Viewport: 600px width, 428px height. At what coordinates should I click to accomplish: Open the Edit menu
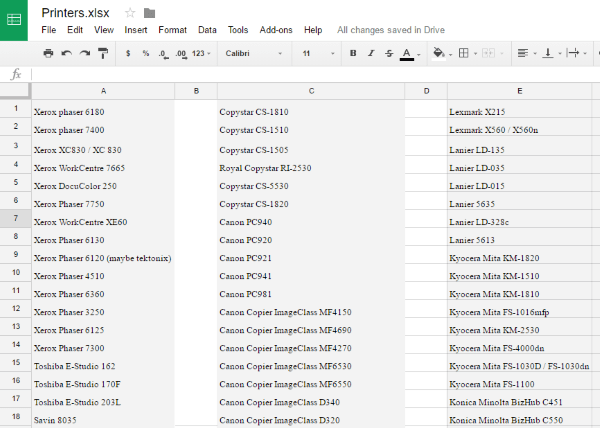75,30
